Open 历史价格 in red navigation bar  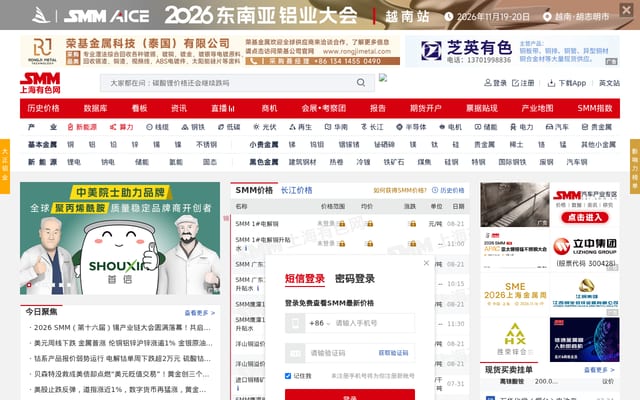pyautogui.click(x=43, y=108)
